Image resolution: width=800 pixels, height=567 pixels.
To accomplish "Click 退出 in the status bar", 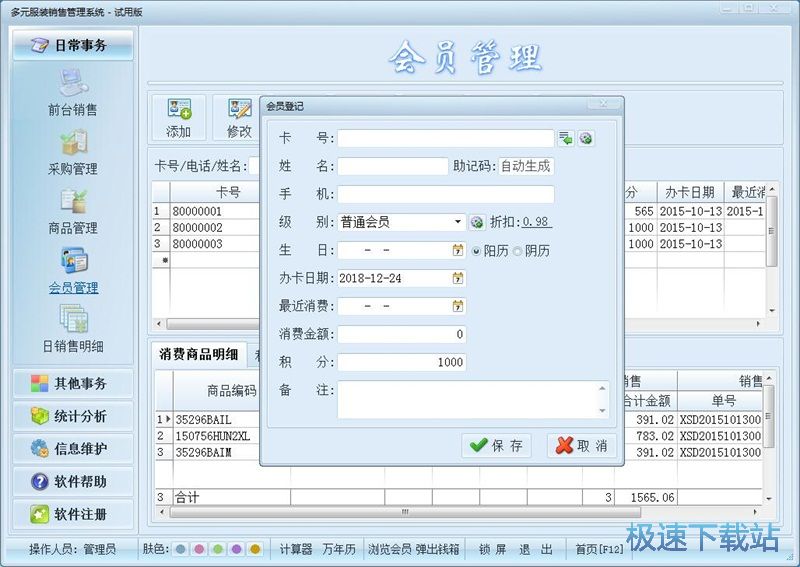I will [x=536, y=549].
